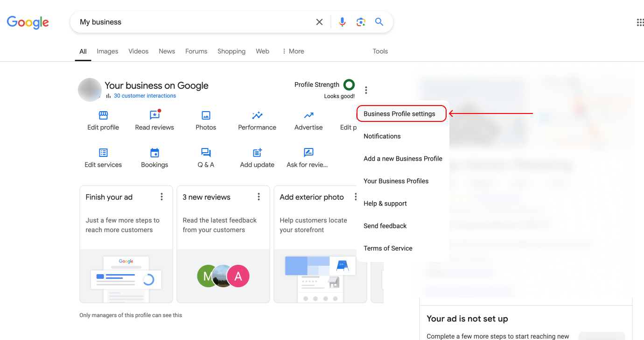644x340 pixels.
Task: Open the Edit profile storefront icon
Action: (103, 115)
